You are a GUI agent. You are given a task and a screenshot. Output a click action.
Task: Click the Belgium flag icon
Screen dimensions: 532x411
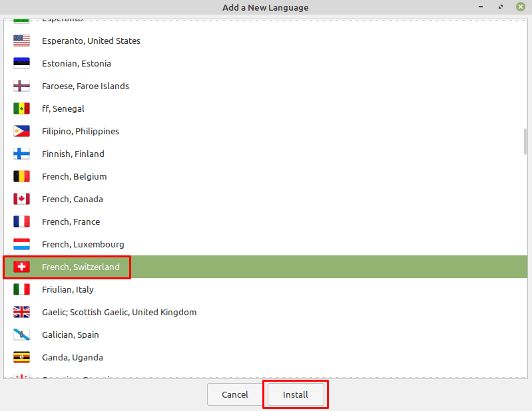(21, 176)
